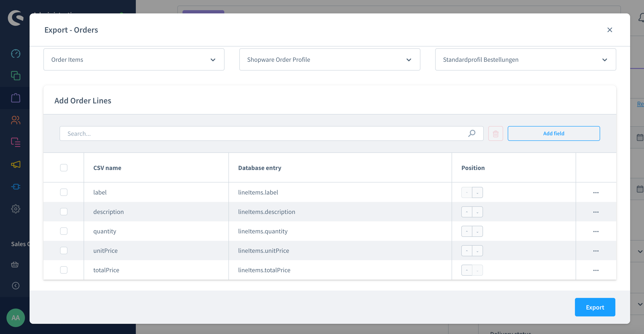Open the Order Items dropdown

point(134,60)
